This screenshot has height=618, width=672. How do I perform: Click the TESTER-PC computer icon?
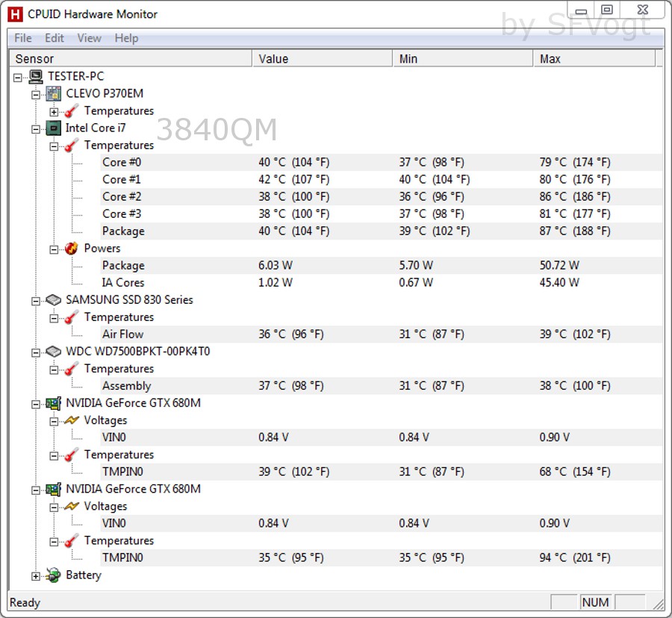pyautogui.click(x=36, y=77)
